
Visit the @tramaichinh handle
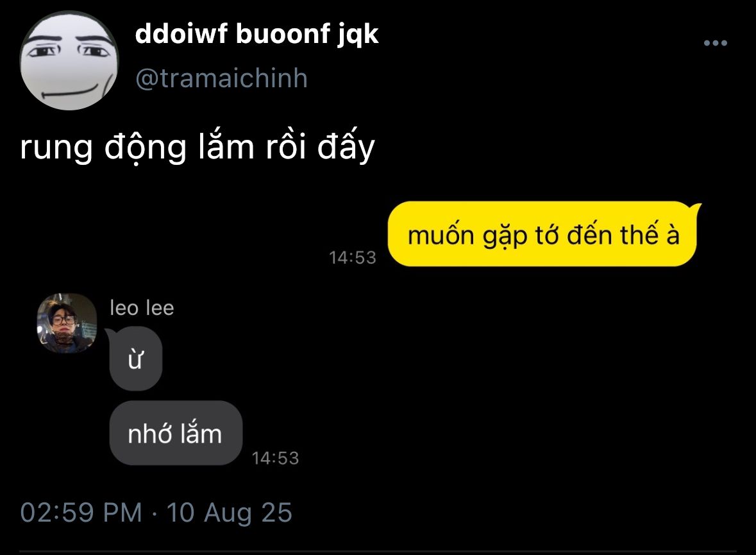coord(221,78)
